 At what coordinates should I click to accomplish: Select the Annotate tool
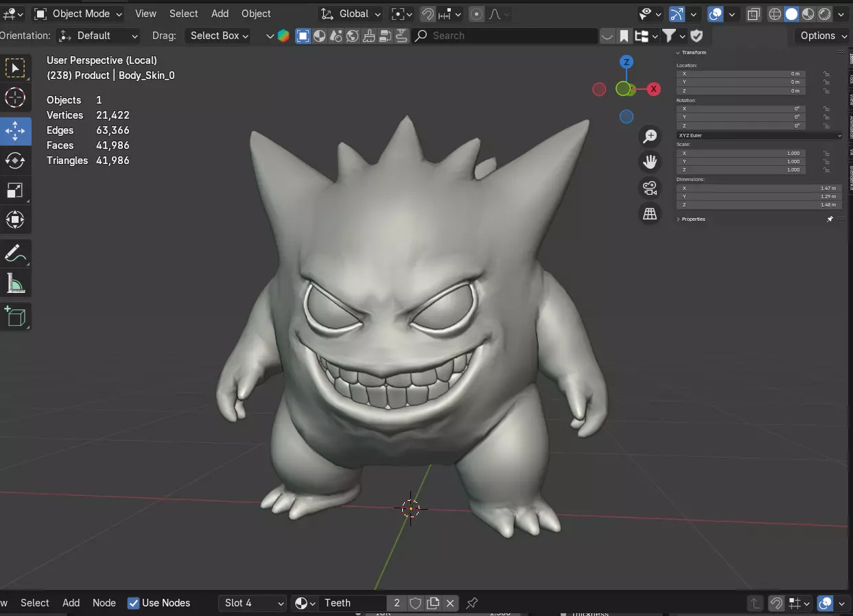[x=15, y=253]
